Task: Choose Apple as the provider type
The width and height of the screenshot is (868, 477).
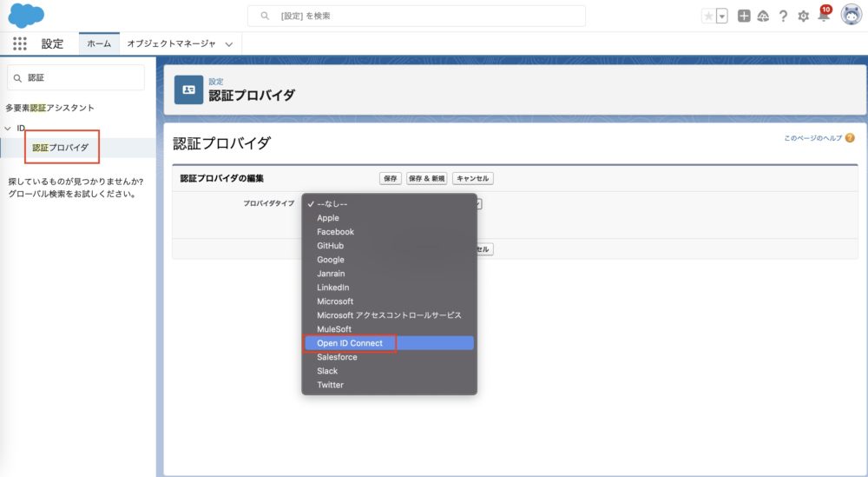Action: click(x=389, y=218)
